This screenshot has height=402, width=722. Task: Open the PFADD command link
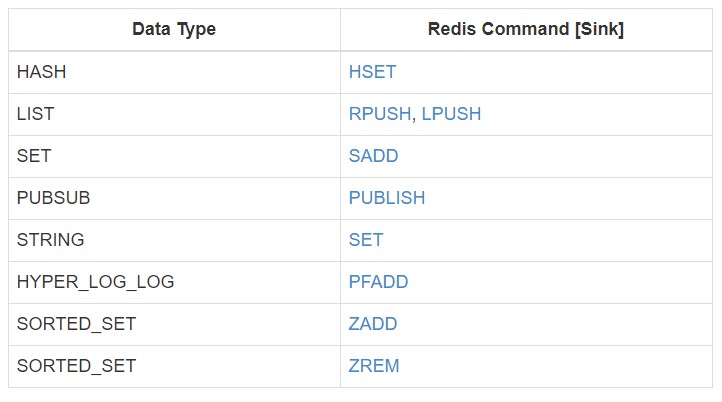point(378,282)
